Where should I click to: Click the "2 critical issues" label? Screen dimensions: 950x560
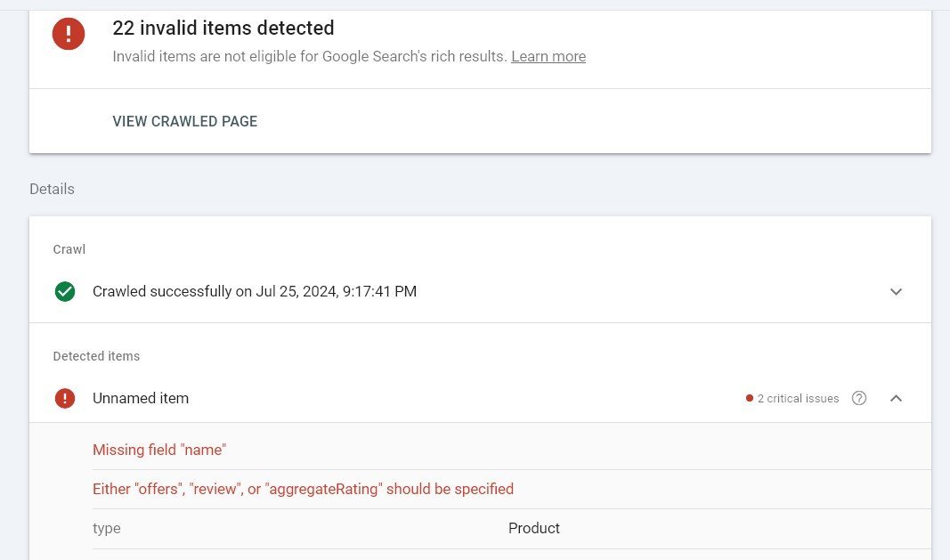coord(798,399)
